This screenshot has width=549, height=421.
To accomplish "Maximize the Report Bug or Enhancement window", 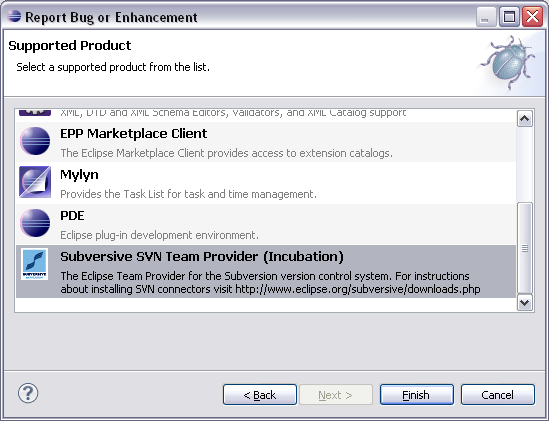I will (x=509, y=16).
